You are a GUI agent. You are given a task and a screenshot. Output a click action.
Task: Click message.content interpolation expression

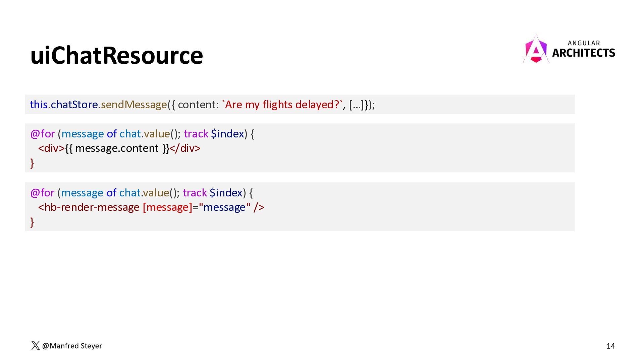click(117, 148)
